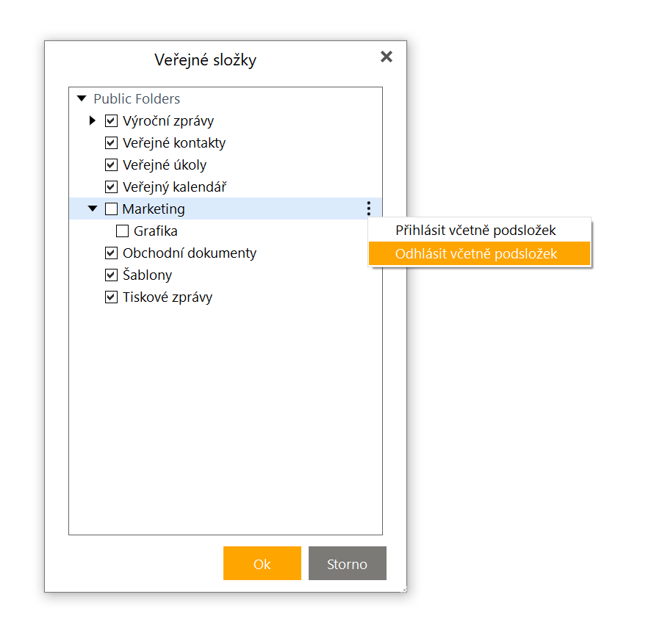Image resolution: width=668 pixels, height=644 pixels.
Task: Check the Marketing folder checkbox
Action: tap(111, 209)
